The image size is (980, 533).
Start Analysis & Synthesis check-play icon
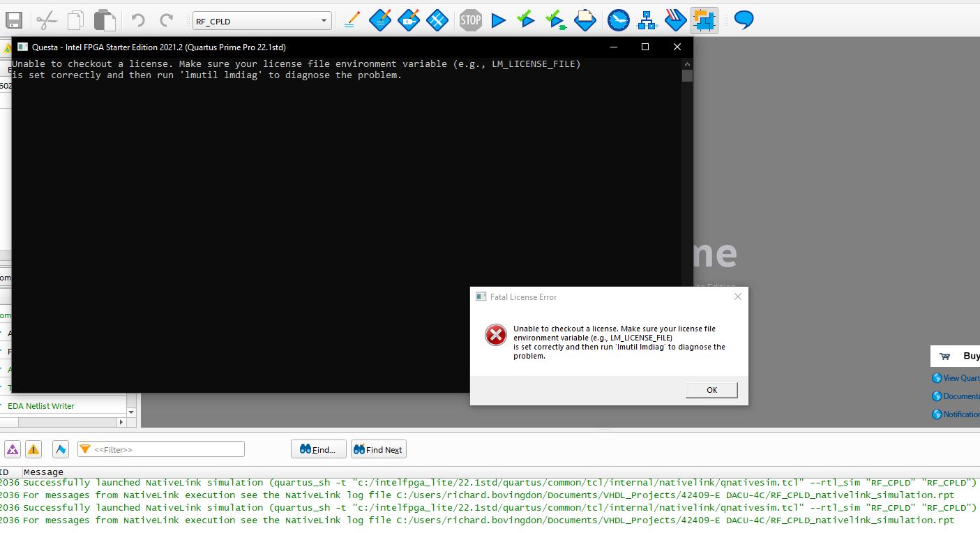tap(527, 20)
